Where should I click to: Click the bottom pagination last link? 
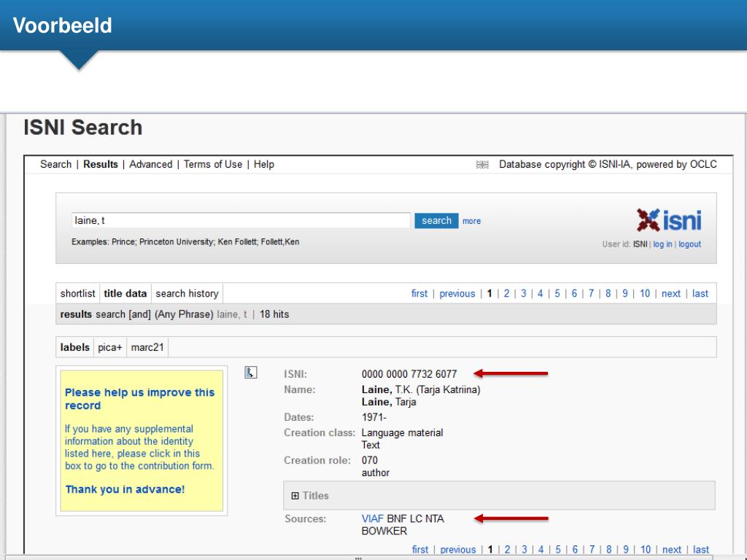pyautogui.click(x=701, y=550)
